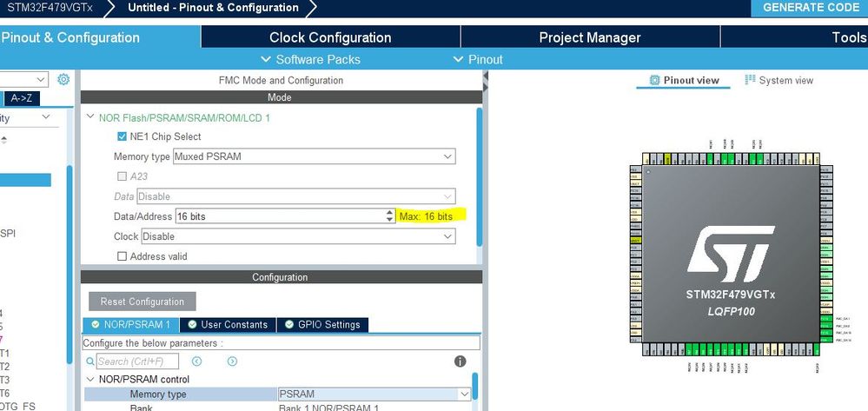The image size is (868, 411).
Task: Open the GPIO Settings tab
Action: (x=322, y=325)
